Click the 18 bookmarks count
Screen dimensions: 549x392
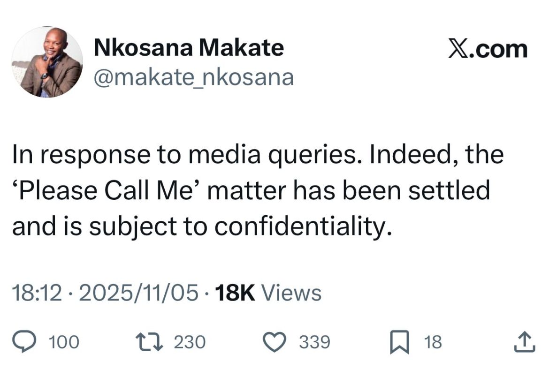(433, 342)
